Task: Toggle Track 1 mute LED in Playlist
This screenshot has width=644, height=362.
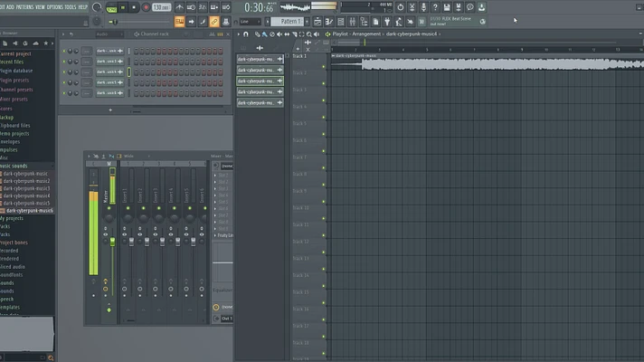Action: pyautogui.click(x=324, y=66)
